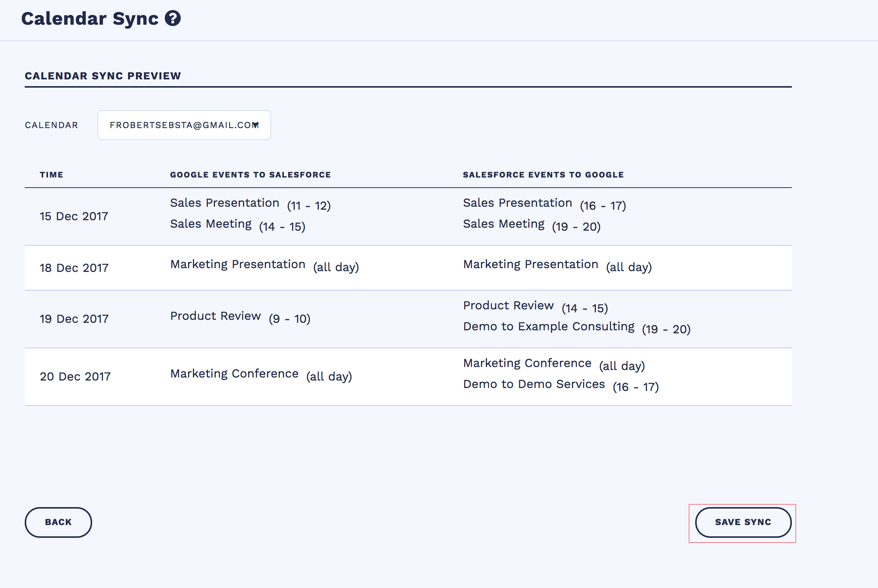The image size is (878, 588).
Task: Click Demo to Demo Services event
Action: [560, 385]
